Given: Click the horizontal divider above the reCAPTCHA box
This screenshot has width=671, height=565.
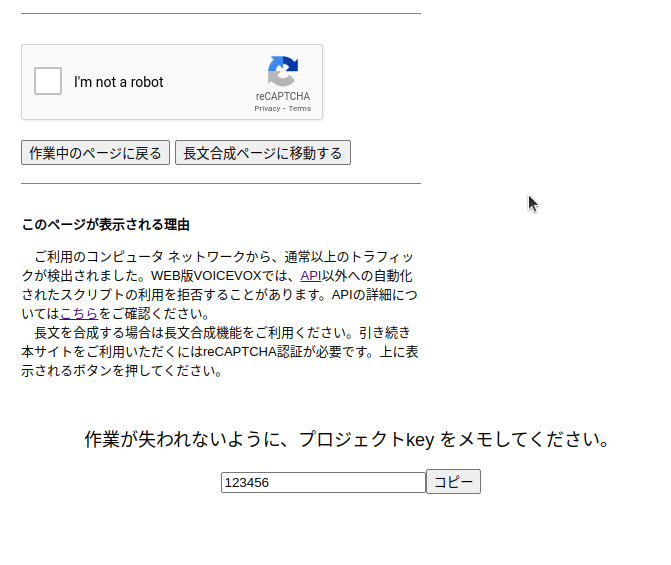Looking at the screenshot, I should (x=221, y=14).
